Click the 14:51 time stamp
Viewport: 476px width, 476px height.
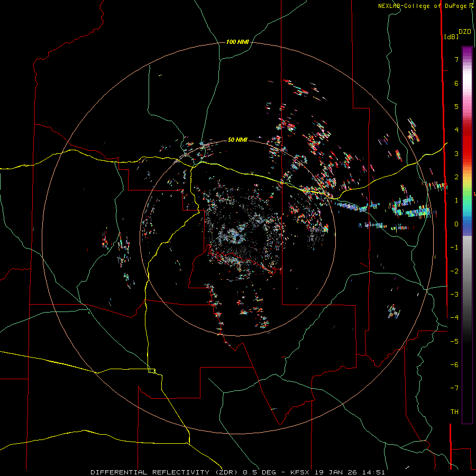pyautogui.click(x=374, y=472)
